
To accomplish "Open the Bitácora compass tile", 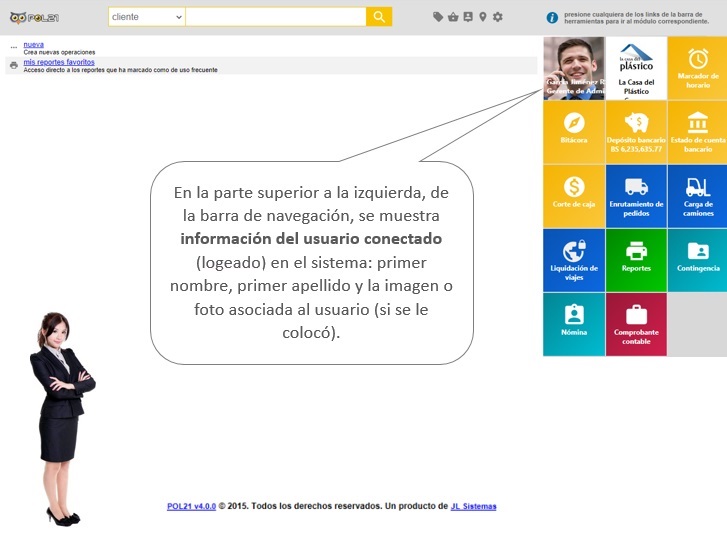I will pyautogui.click(x=574, y=132).
